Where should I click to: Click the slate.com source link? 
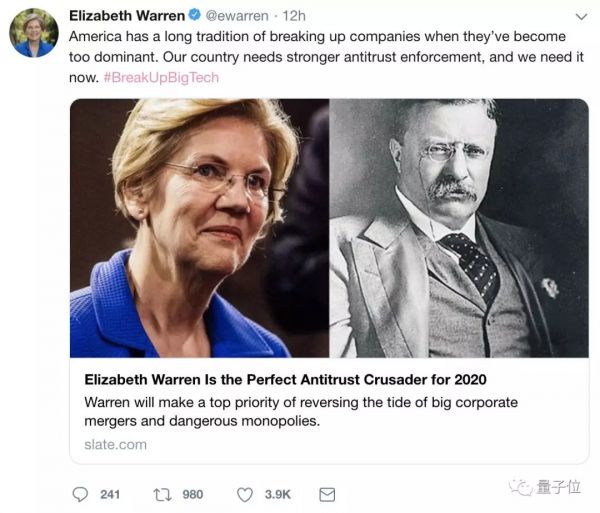pos(115,444)
